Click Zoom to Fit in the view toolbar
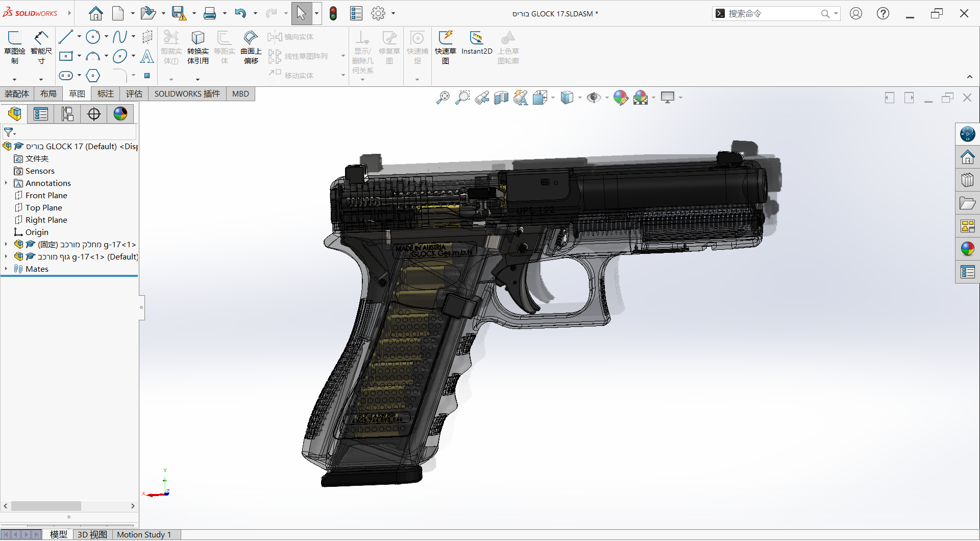Image resolution: width=980 pixels, height=541 pixels. pos(443,97)
